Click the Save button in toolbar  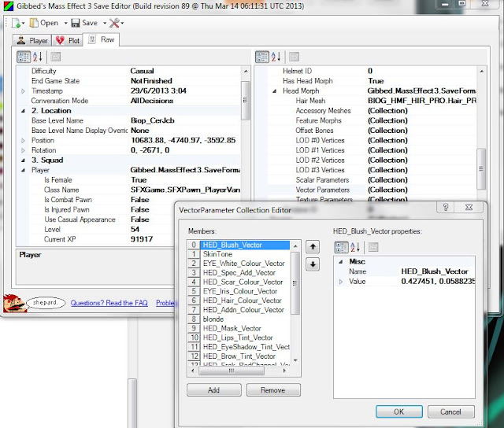pyautogui.click(x=84, y=23)
